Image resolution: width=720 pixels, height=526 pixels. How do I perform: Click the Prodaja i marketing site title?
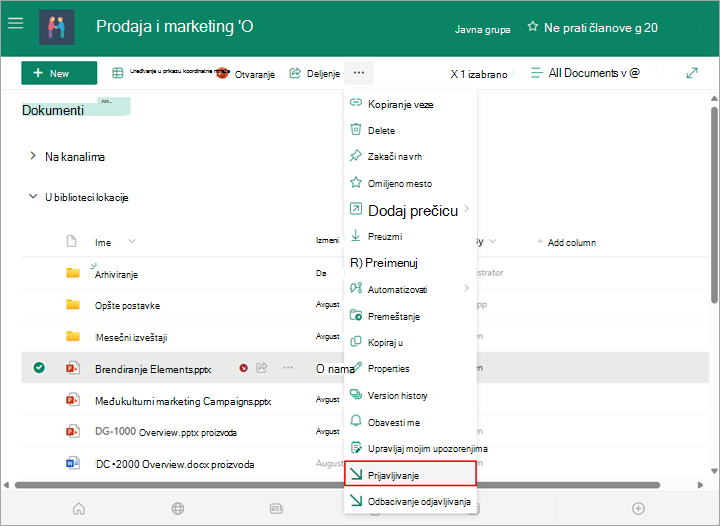click(x=174, y=27)
